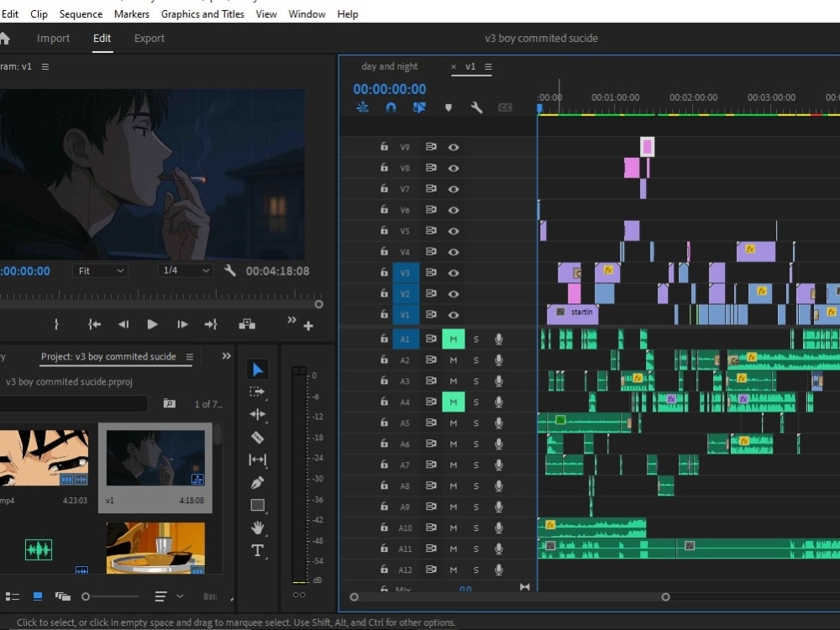Select the Type tool
Viewport: 840px width, 630px height.
(258, 551)
